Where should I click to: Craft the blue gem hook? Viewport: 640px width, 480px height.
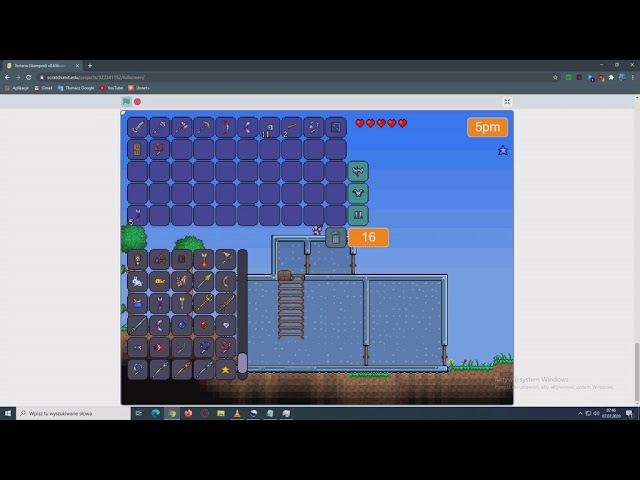(x=204, y=347)
